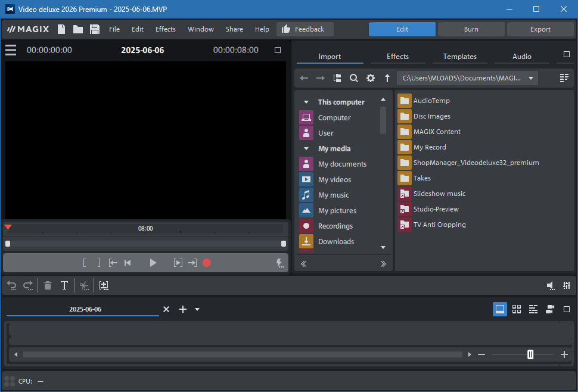This screenshot has width=578, height=392.
Task: Redo the last action
Action: point(28,285)
